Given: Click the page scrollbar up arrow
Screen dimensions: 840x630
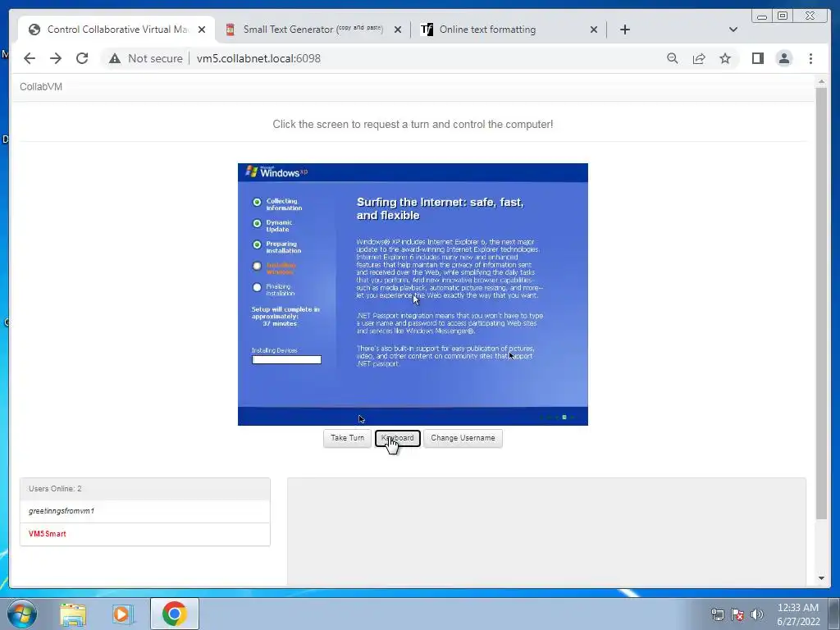Looking at the screenshot, I should (x=821, y=81).
